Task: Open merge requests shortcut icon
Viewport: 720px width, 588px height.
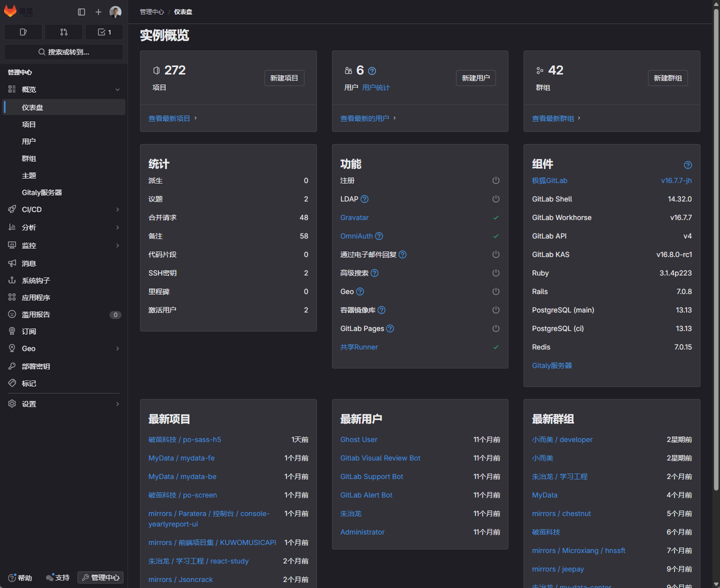Action: pyautogui.click(x=63, y=32)
